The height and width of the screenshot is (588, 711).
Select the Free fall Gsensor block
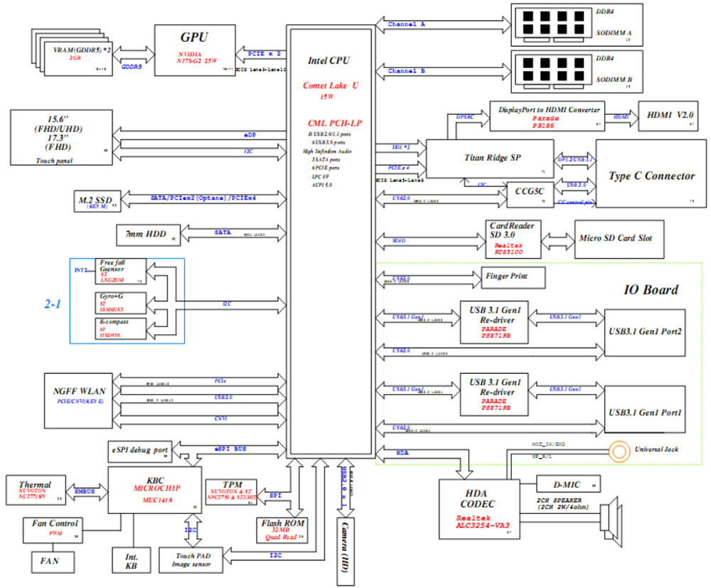point(121,271)
